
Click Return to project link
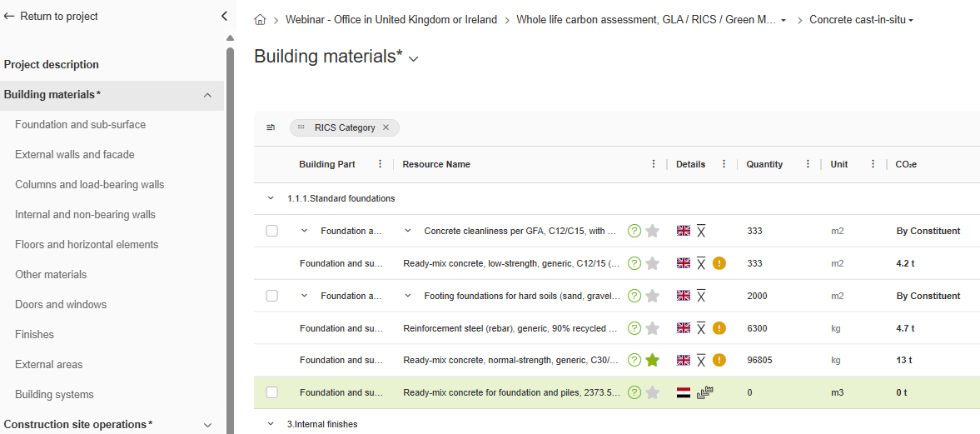coord(51,16)
